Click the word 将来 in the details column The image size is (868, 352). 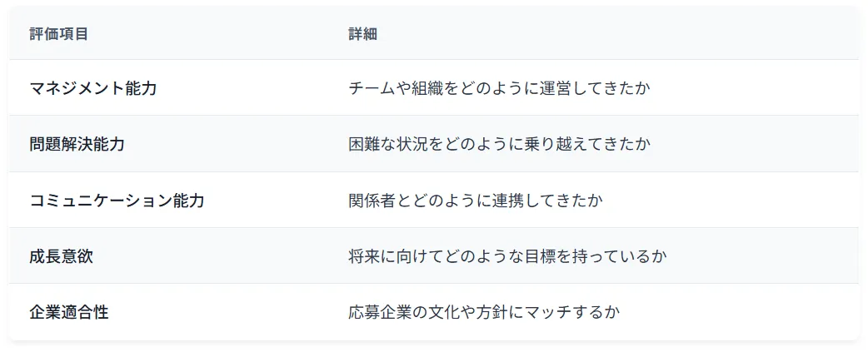coord(364,256)
